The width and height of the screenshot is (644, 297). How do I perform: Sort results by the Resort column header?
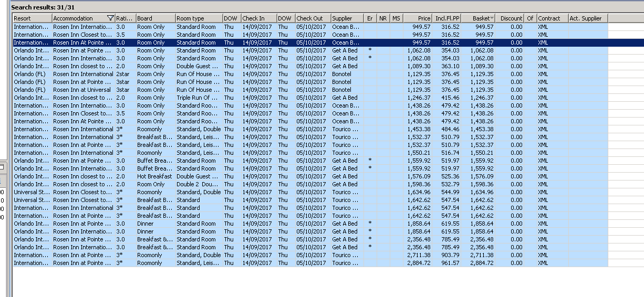32,18
